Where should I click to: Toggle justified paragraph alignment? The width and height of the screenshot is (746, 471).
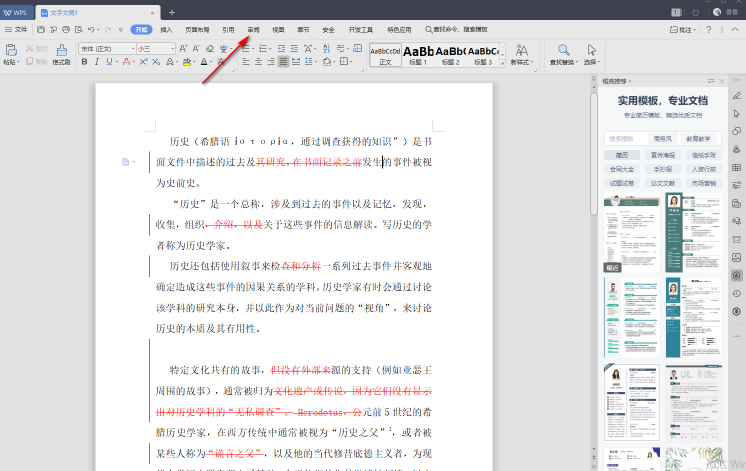[x=284, y=62]
